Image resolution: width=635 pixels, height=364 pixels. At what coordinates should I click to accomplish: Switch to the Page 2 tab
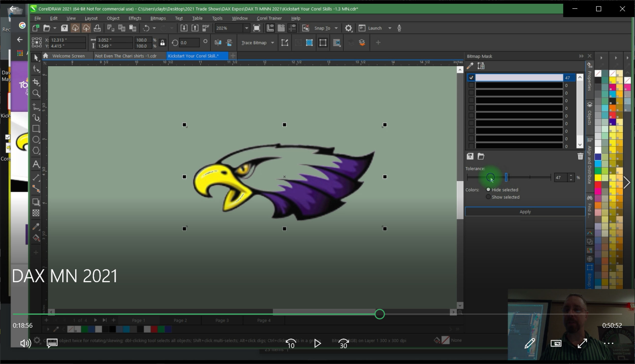pos(180,320)
